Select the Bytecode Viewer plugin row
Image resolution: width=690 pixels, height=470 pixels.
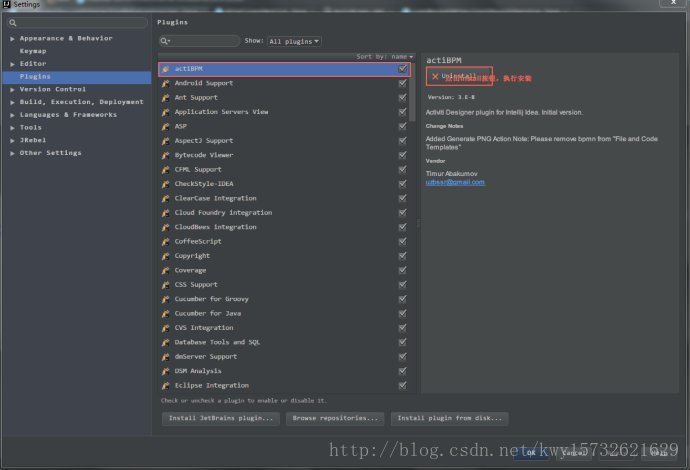click(284, 155)
